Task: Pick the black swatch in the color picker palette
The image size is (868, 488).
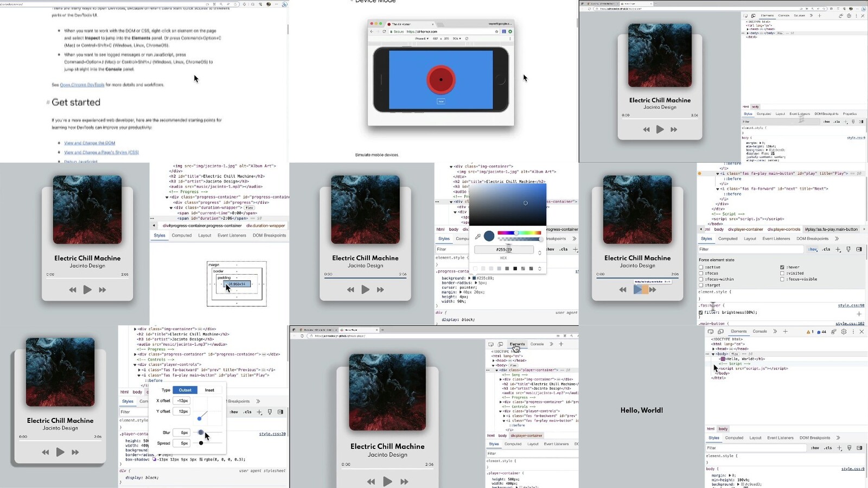Action: 515,269
